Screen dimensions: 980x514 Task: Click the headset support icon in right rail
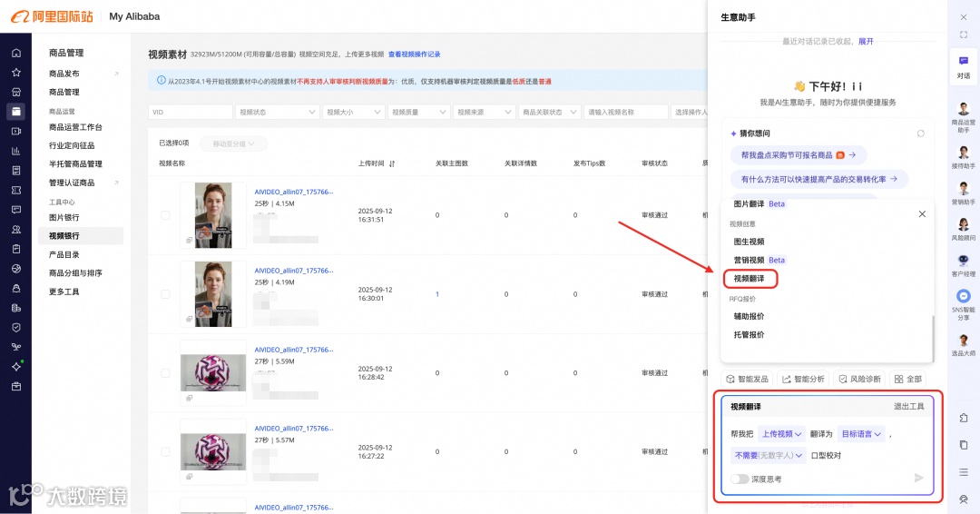click(x=963, y=499)
